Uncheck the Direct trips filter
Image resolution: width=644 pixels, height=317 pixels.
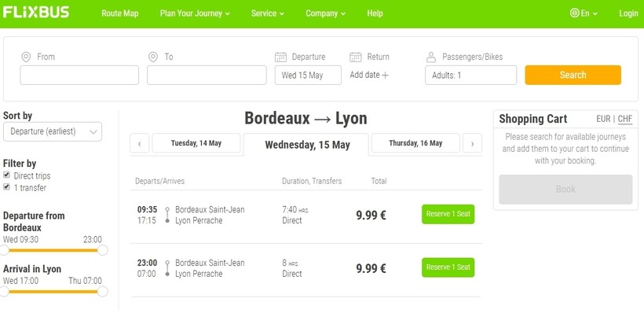point(7,175)
